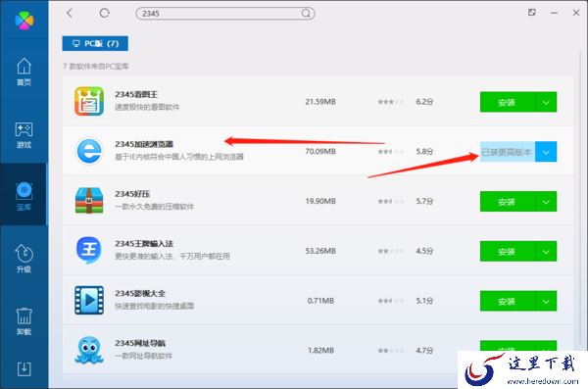Viewport: 588px width, 389px height.
Task: Select the PC版 (7) tab
Action: click(95, 43)
